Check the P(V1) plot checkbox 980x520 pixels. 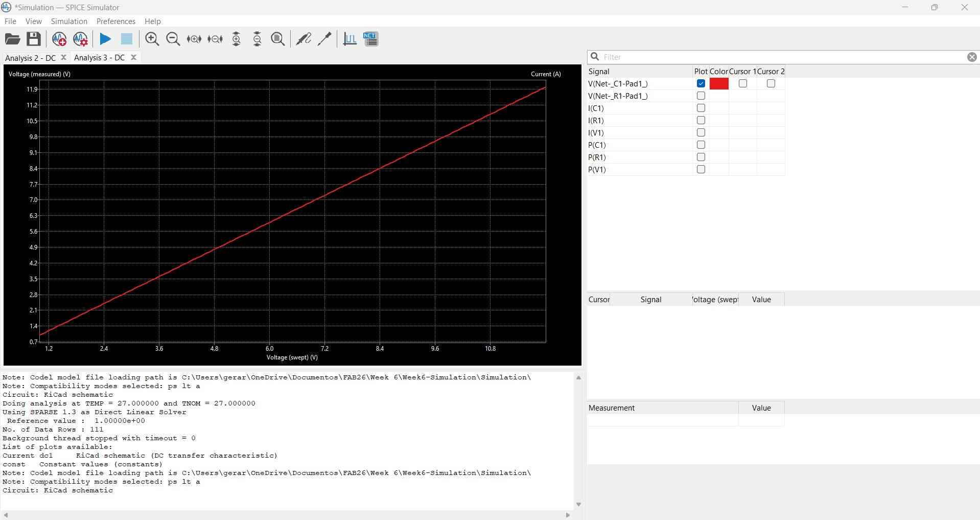[x=701, y=169]
